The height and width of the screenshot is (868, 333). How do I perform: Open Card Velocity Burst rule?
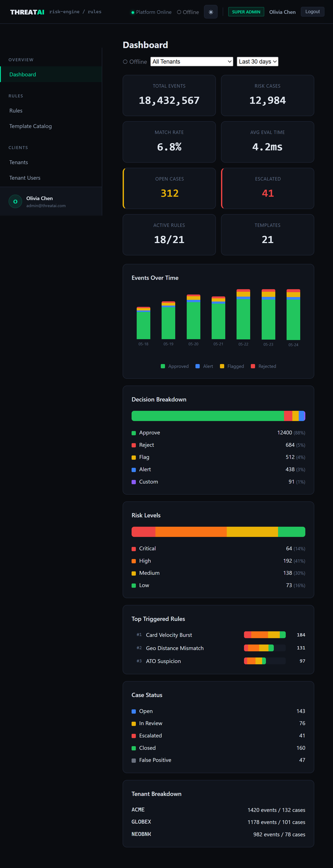click(x=218, y=635)
